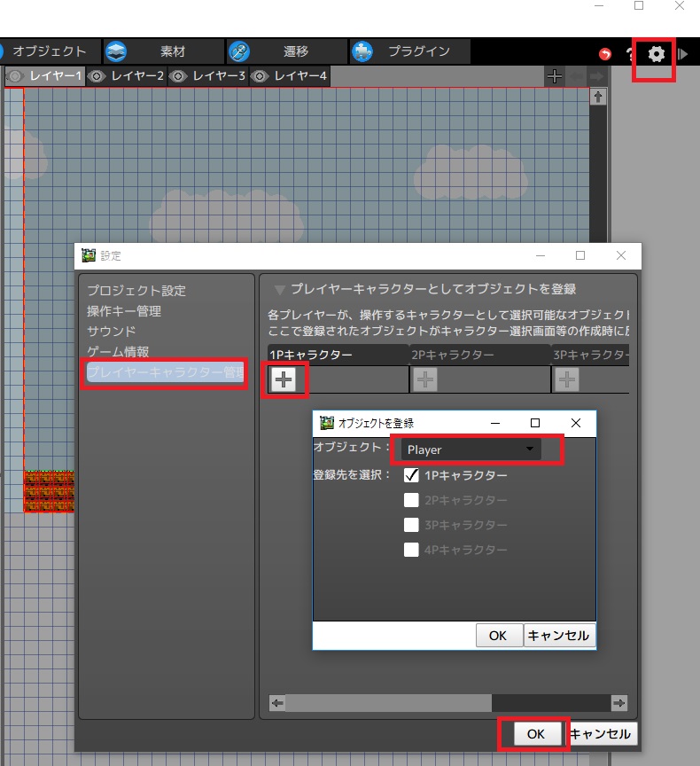This screenshot has width=700, height=766.
Task: Select 操作キー管理 in settings list
Action: 124,311
